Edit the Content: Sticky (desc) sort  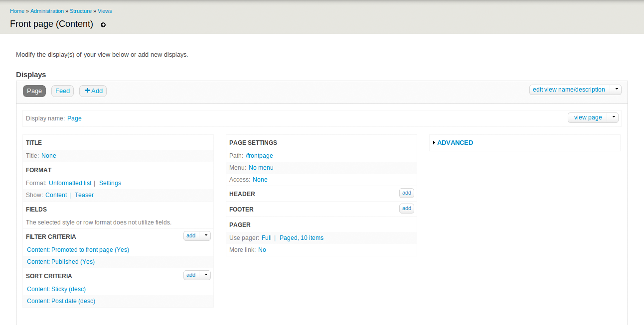[x=56, y=289]
